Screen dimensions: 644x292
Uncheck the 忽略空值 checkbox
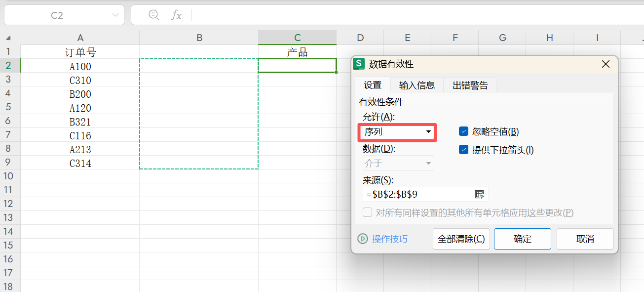tap(463, 131)
